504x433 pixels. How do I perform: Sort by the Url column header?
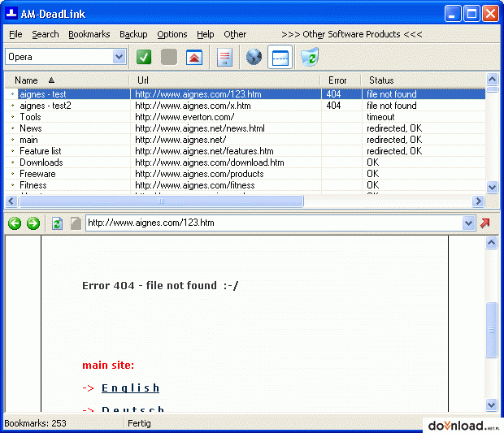(225, 80)
